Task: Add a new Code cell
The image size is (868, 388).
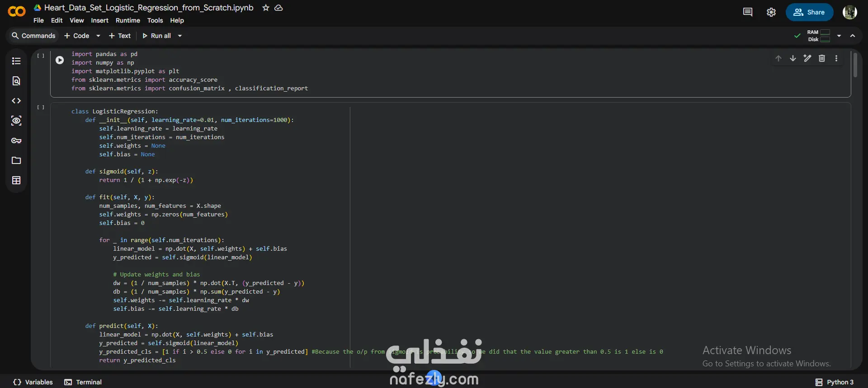Action: pos(76,36)
